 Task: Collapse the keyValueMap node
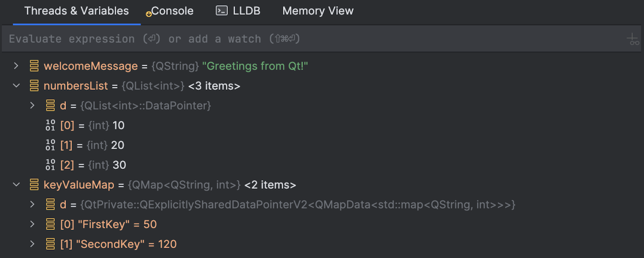[16, 185]
